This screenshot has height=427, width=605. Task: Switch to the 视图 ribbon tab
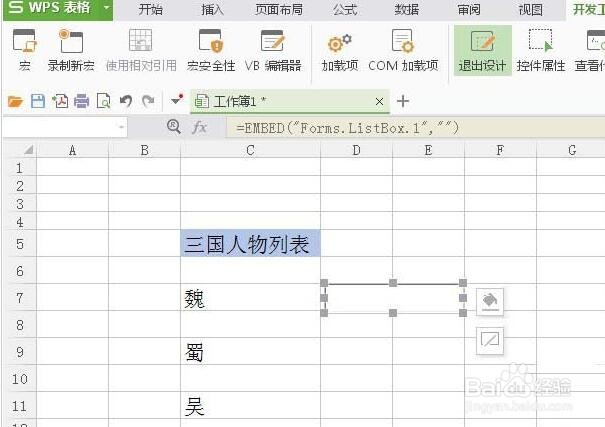click(531, 9)
